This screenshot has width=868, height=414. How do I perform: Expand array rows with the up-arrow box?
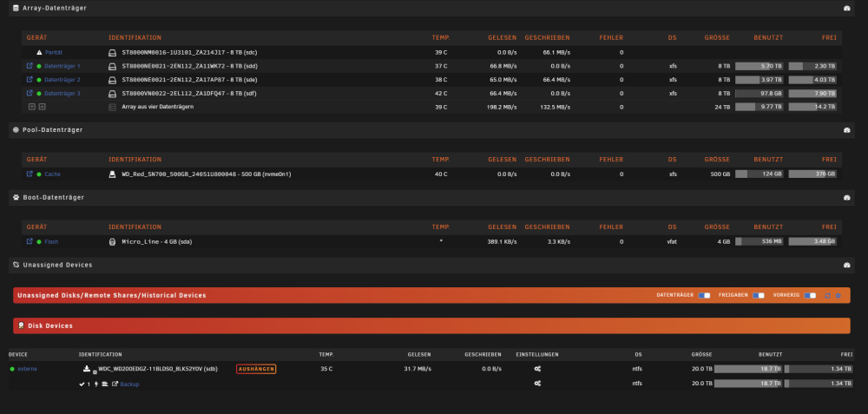coord(42,107)
